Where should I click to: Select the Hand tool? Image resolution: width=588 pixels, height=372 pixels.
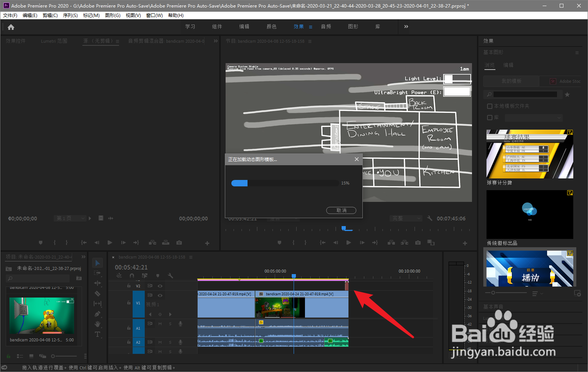(x=97, y=324)
